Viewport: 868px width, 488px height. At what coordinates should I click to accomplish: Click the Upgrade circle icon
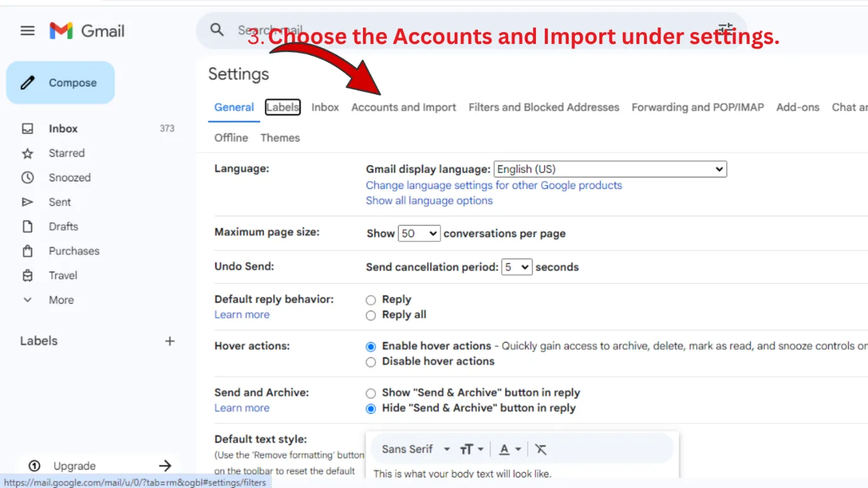tap(35, 466)
